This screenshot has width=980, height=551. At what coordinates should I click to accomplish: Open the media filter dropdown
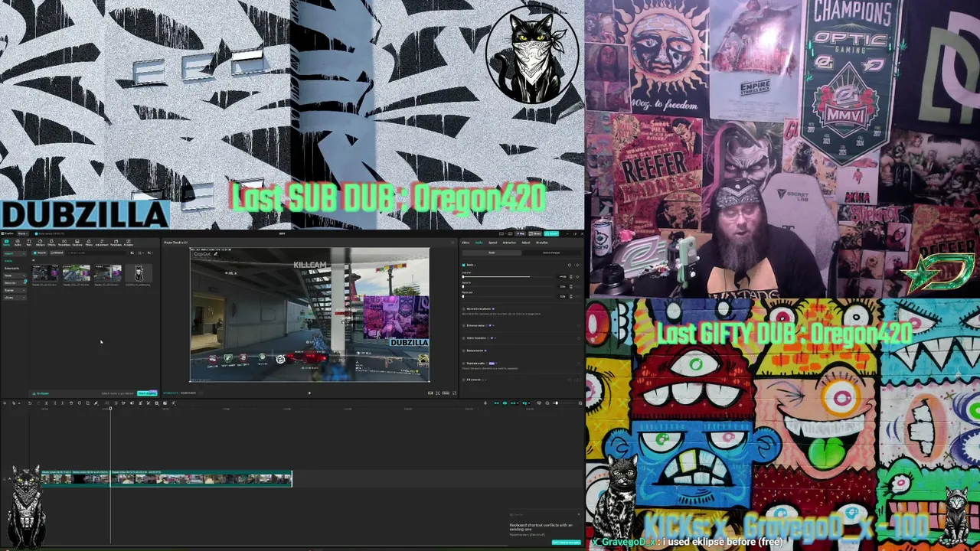click(150, 253)
